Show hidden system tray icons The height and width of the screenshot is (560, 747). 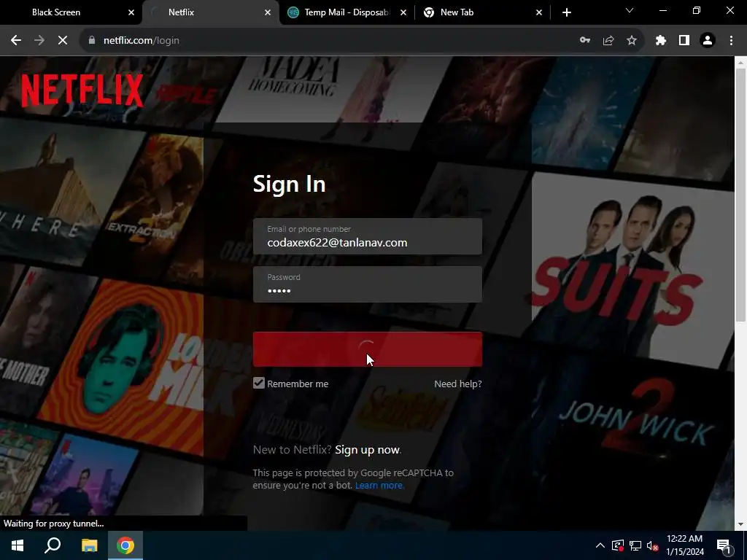pos(600,545)
